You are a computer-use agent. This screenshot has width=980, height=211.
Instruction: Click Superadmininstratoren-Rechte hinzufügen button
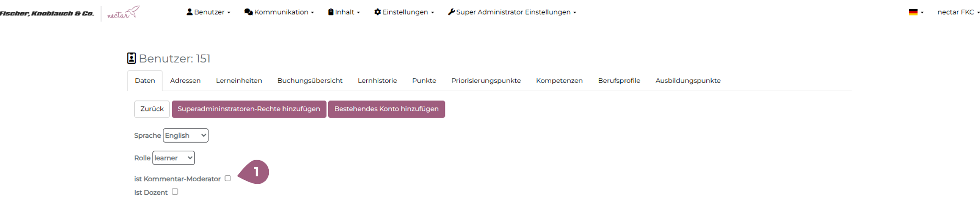click(249, 109)
